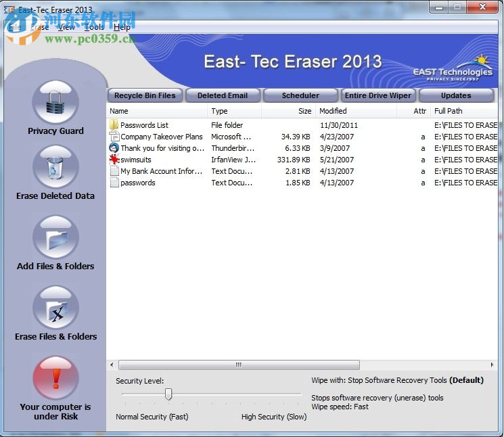Click the passwords text file icon
Viewport: 504px width, 437px height.
pos(114,183)
